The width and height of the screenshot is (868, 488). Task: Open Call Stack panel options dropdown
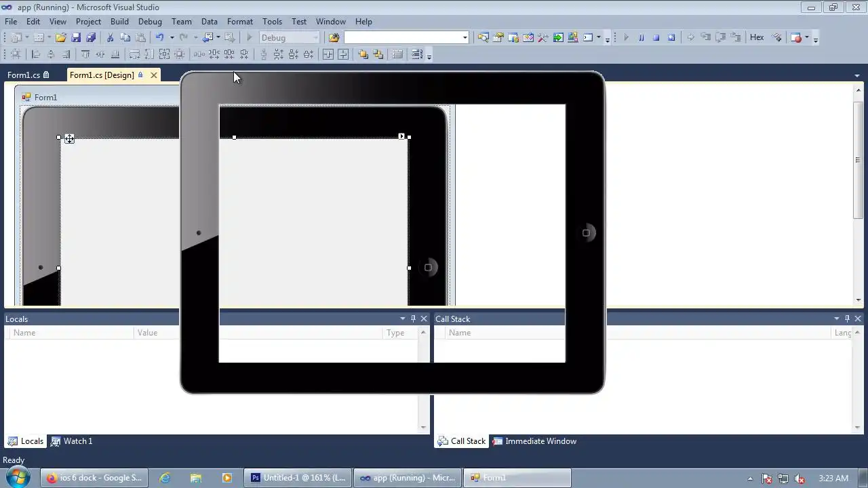pyautogui.click(x=836, y=319)
